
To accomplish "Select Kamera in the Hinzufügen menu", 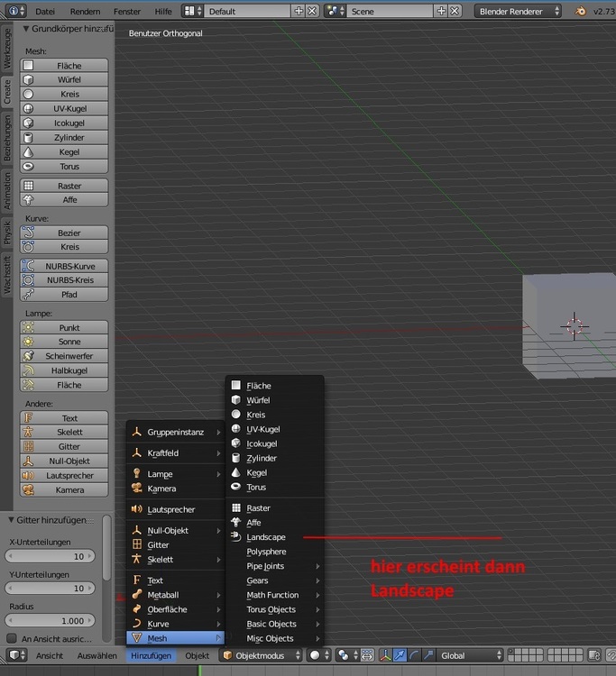I will [176, 489].
